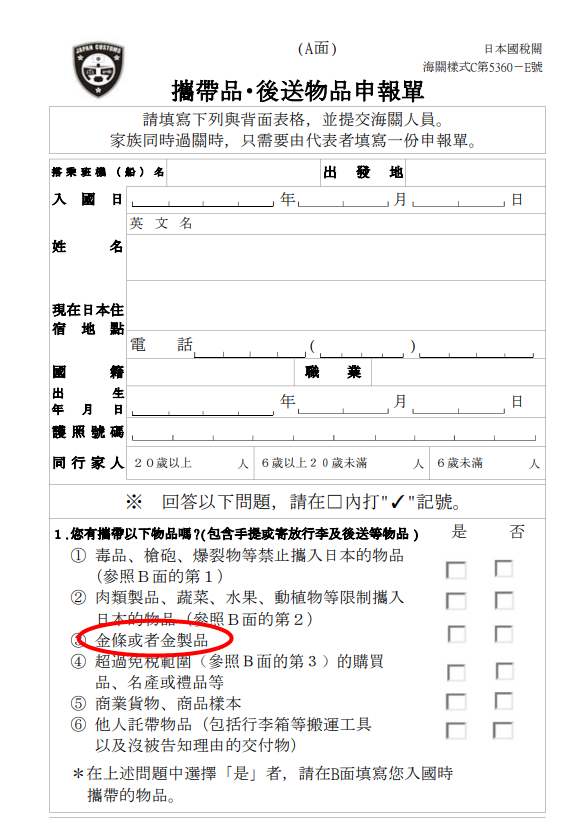The image size is (583, 818).
Task: Click the 現在日本住宿地點 address field
Action: [336, 305]
